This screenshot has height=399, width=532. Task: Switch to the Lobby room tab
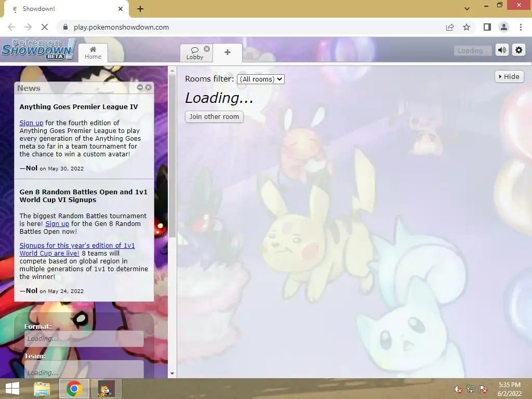(x=195, y=54)
